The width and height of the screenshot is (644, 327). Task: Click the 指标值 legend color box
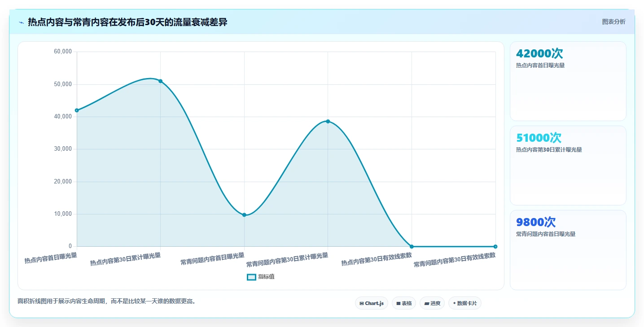pos(251,277)
